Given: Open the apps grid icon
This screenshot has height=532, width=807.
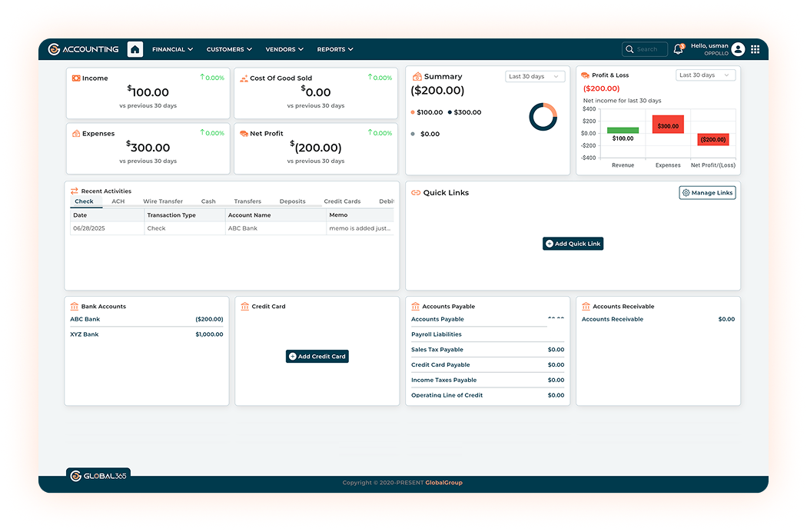Looking at the screenshot, I should tap(755, 49).
